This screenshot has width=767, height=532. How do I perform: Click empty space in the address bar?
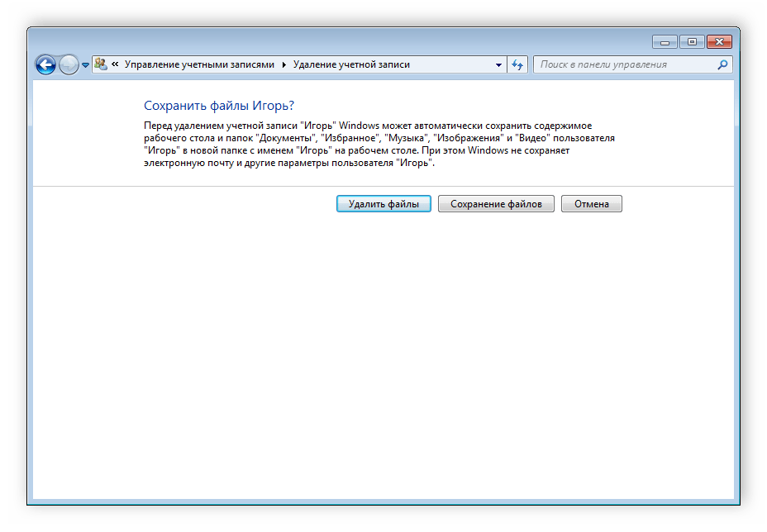(x=455, y=64)
